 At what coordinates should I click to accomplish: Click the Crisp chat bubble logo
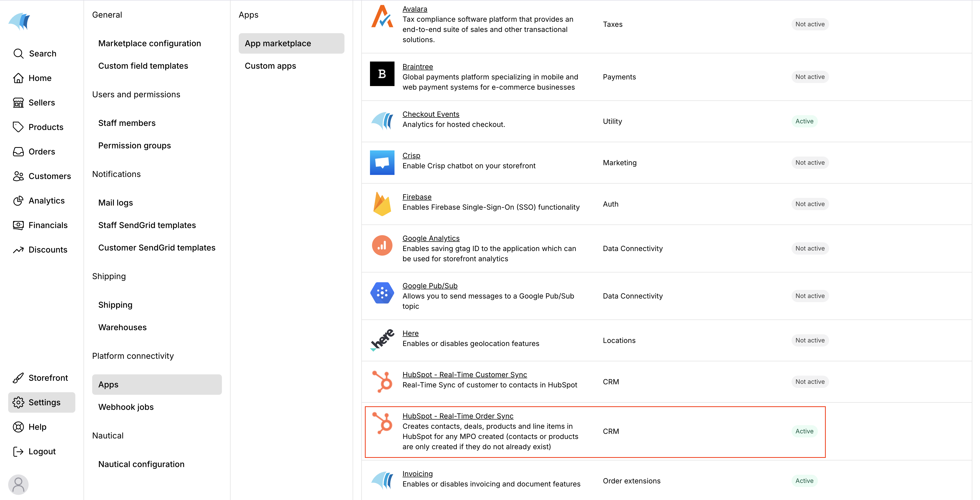pos(382,162)
